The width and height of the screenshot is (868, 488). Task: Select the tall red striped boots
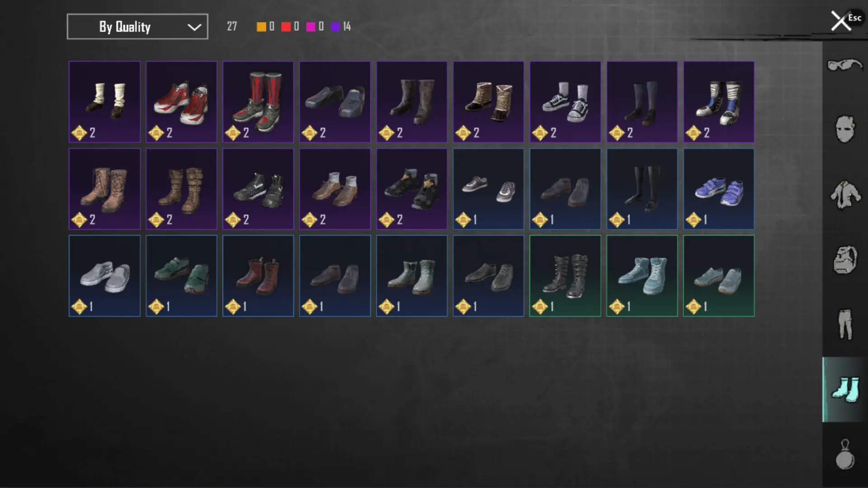(x=258, y=102)
